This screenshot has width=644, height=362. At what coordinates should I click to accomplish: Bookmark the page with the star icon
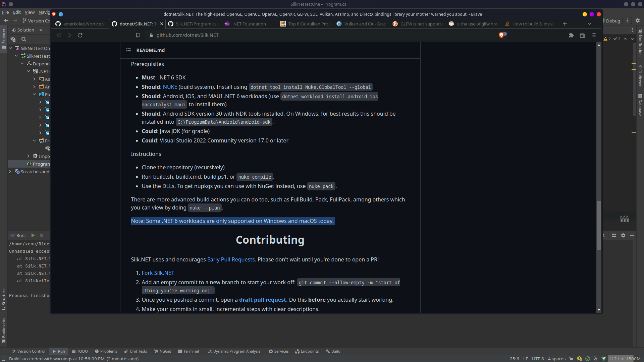pyautogui.click(x=138, y=35)
